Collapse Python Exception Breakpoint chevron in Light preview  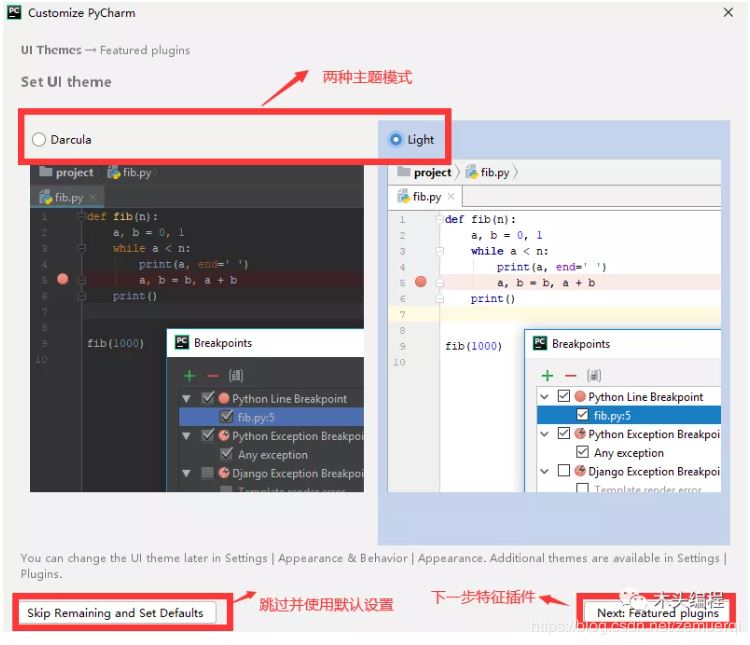coord(544,434)
